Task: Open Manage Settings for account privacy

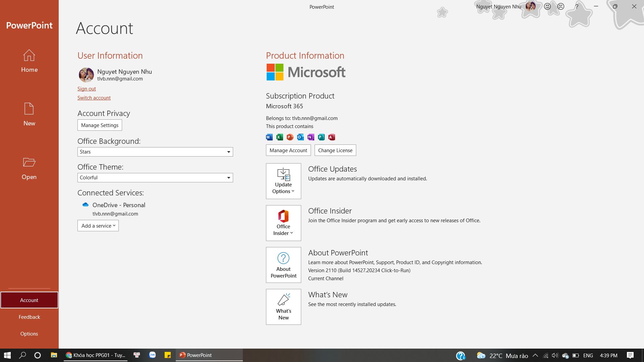Action: pos(100,125)
